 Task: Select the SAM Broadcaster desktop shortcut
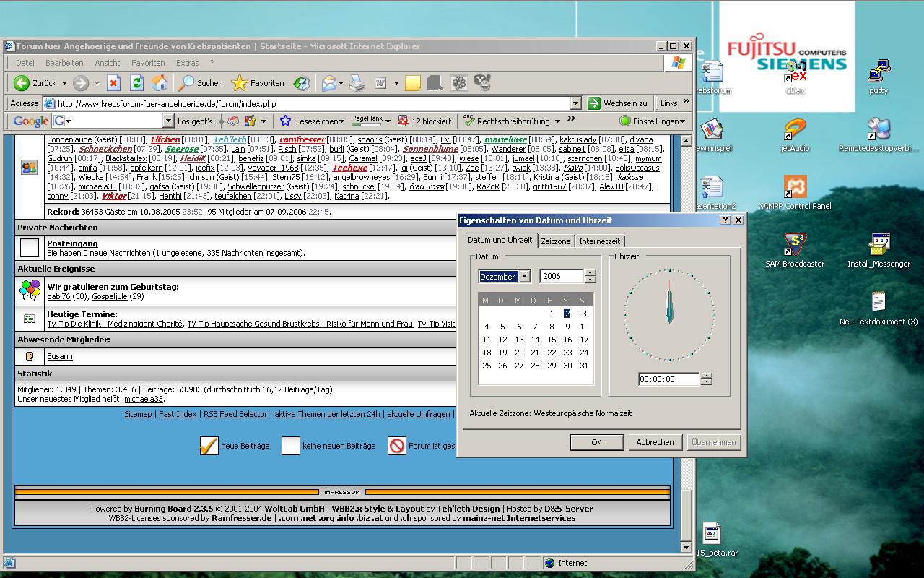(x=795, y=247)
